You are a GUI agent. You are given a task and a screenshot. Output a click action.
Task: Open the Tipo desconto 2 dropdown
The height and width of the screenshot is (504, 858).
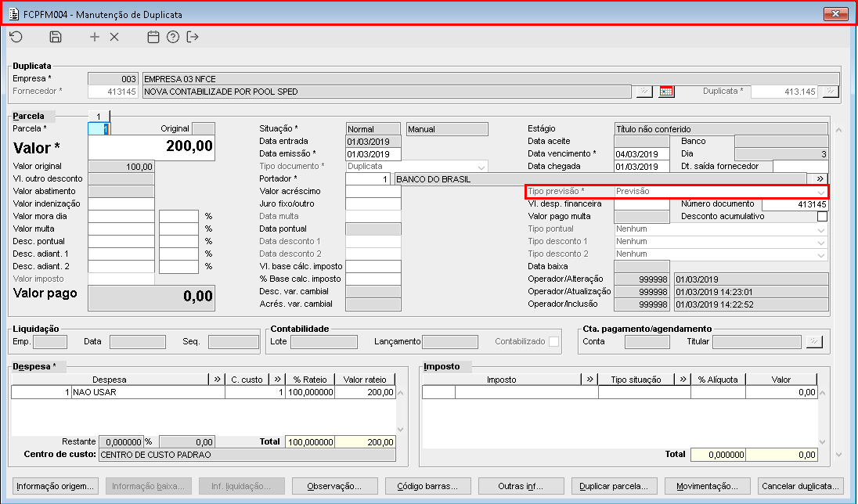(x=820, y=254)
